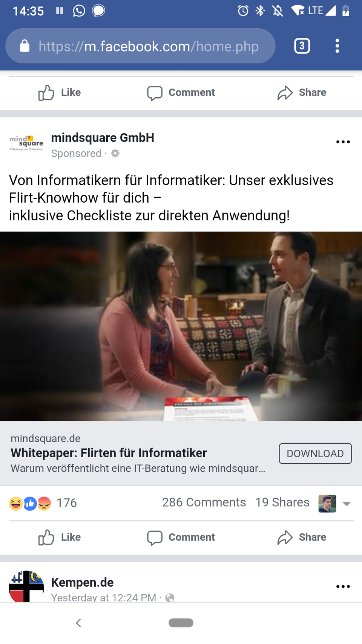Tap the sponsored ad settings gear icon
This screenshot has width=362, height=644.
pos(115,153)
